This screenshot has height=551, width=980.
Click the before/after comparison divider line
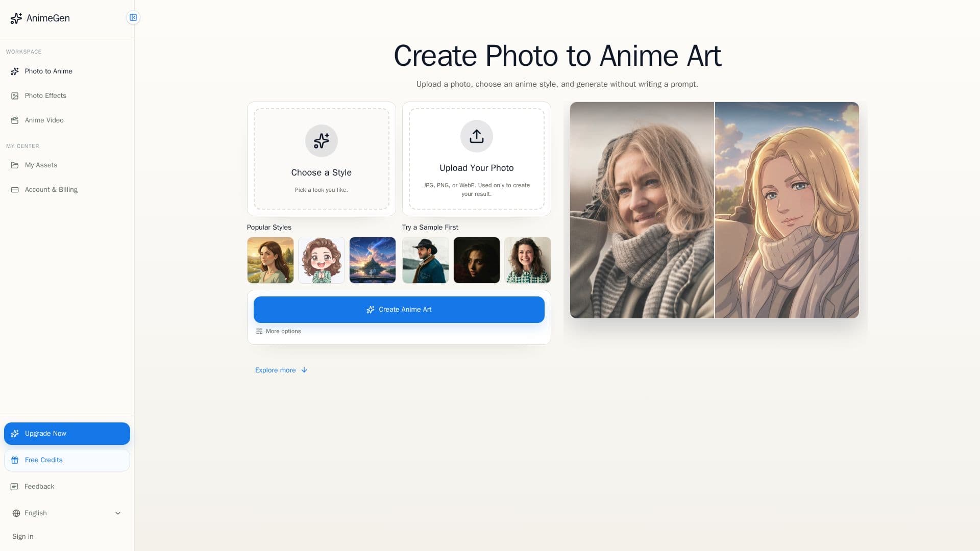click(715, 210)
